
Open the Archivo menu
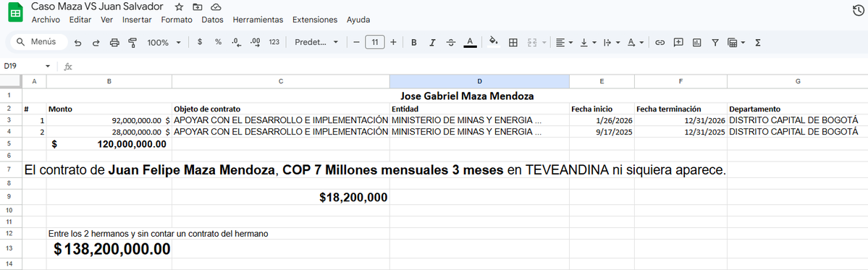(x=46, y=20)
